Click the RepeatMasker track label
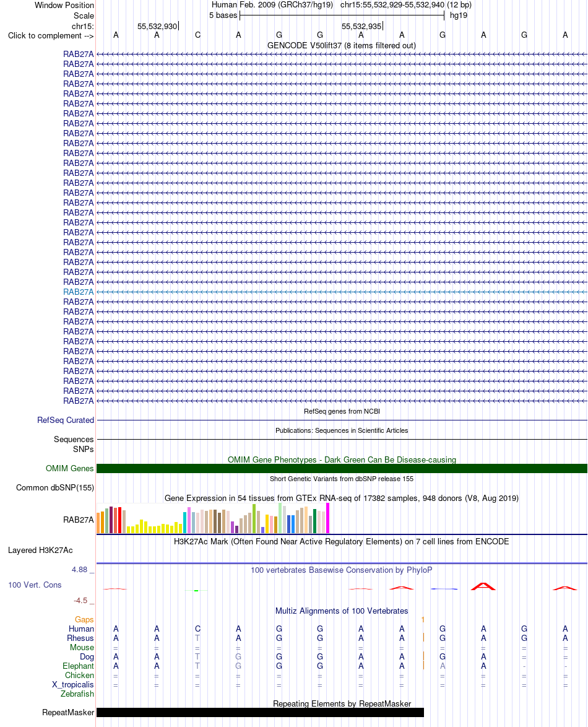 click(67, 713)
